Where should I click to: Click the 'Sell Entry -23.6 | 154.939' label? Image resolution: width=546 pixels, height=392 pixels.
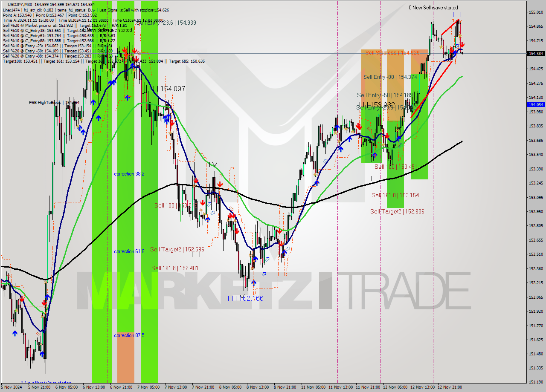166,23
